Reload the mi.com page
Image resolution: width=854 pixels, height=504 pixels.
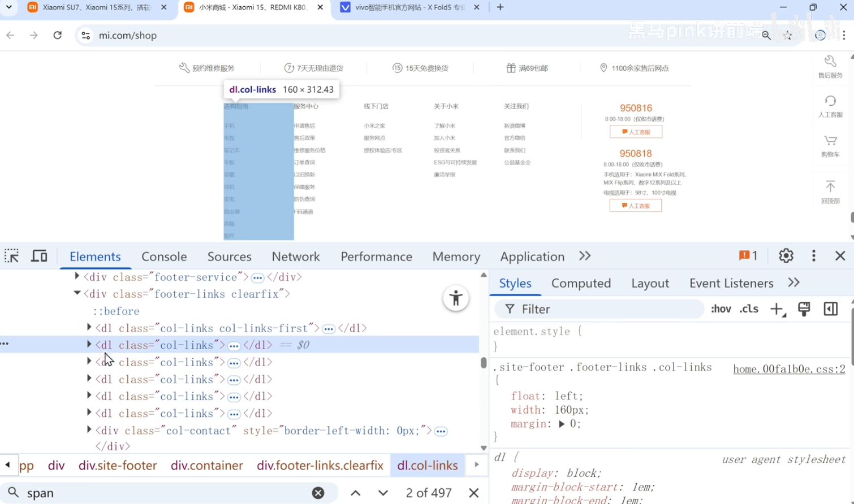click(x=57, y=35)
